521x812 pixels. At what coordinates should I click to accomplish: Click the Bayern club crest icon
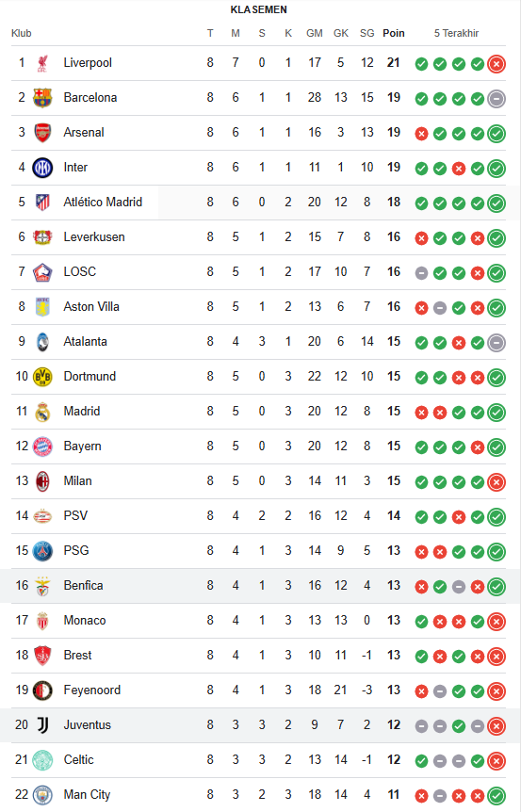coord(42,447)
